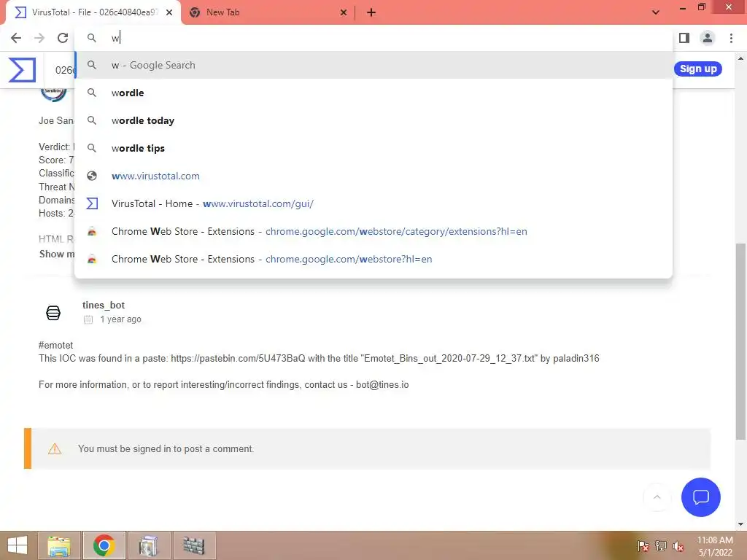Open File Explorer from the taskbar
This screenshot has width=747, height=560.
pyautogui.click(x=60, y=545)
